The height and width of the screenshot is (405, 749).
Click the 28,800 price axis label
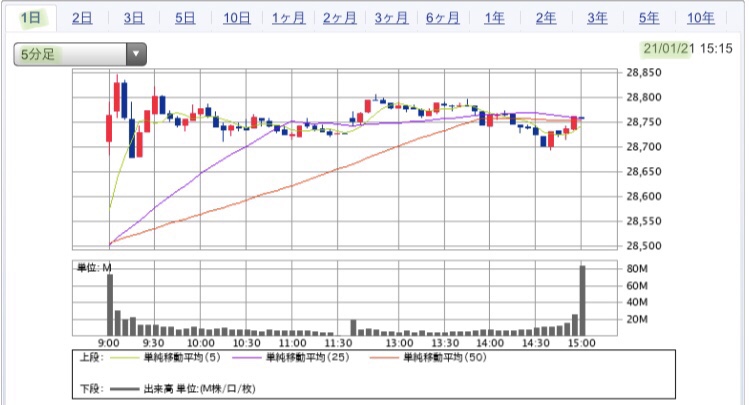coord(644,97)
